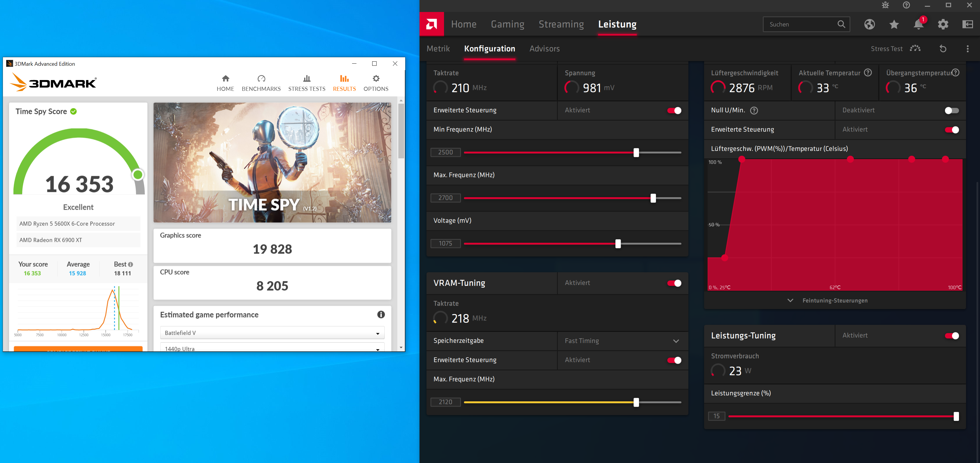Open AMD web browser globe icon

click(x=869, y=24)
